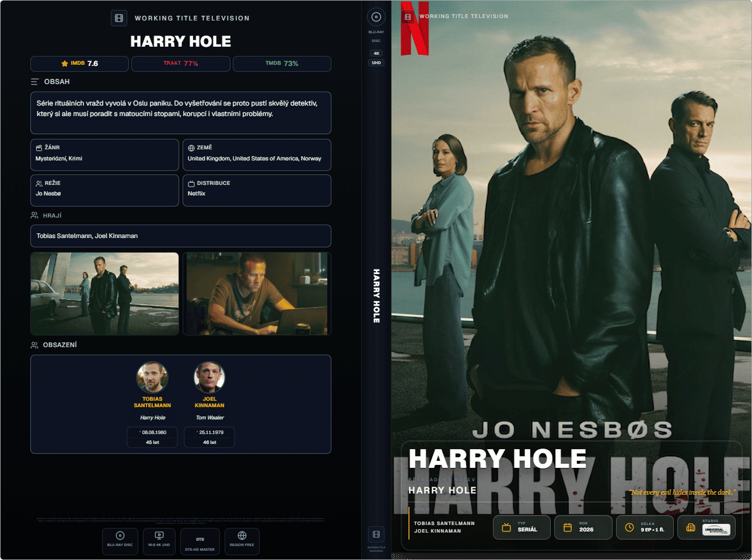Image resolution: width=752 pixels, height=560 pixels.
Task: Click the TV icon in the TYP Seriál box
Action: [x=506, y=527]
